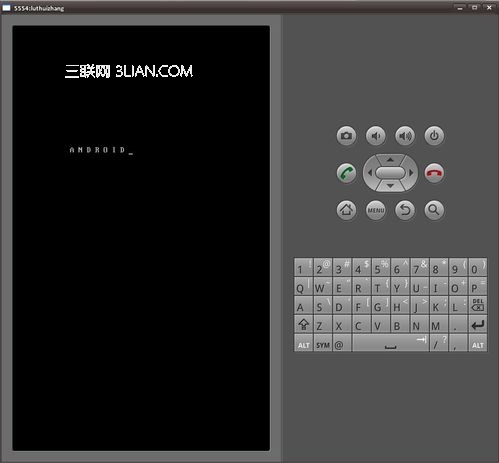Click the K key

pyautogui.click(x=439, y=305)
